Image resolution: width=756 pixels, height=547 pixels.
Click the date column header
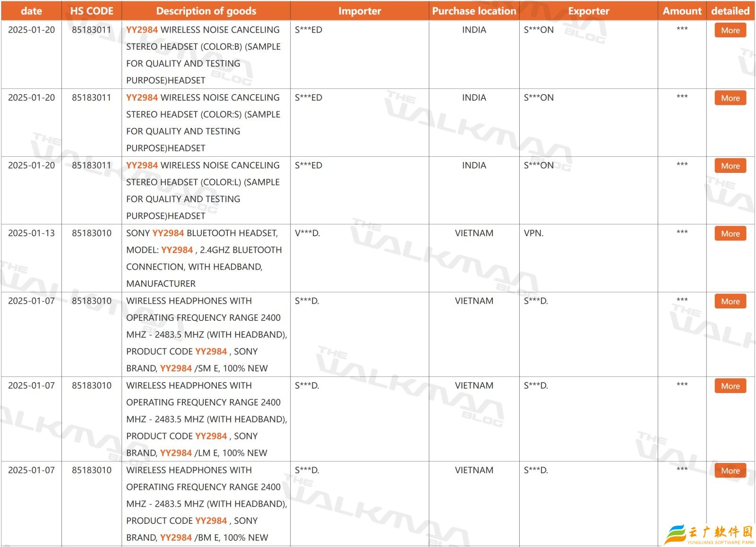(31, 11)
